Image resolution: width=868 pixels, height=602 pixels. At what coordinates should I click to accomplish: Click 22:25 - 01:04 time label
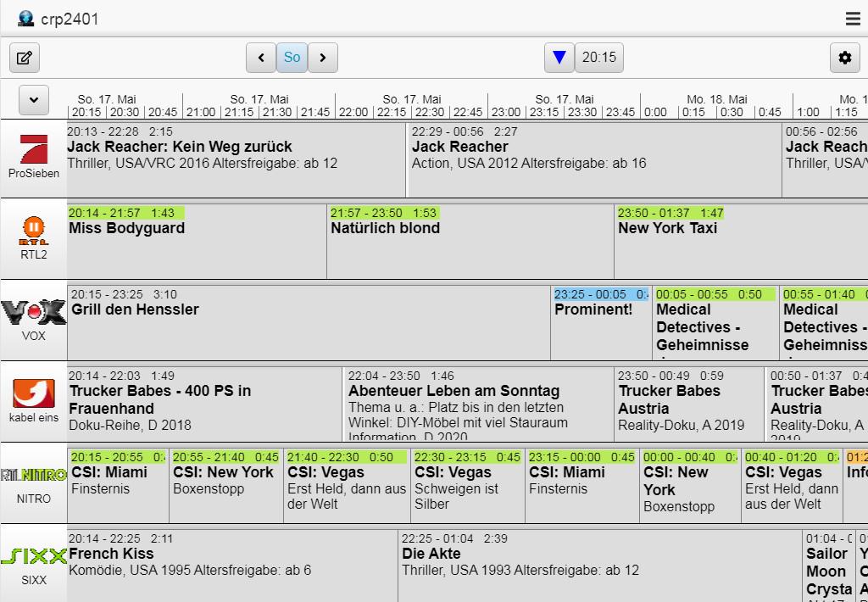(x=454, y=538)
